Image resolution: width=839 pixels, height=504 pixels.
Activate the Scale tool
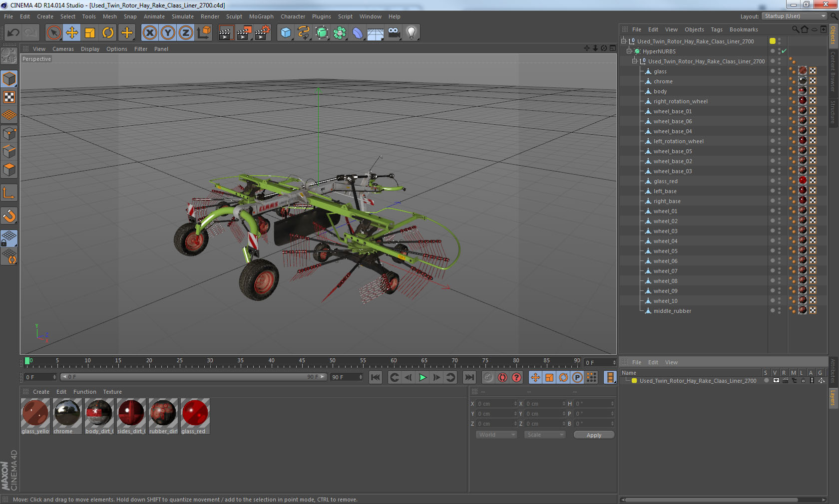[x=90, y=33]
